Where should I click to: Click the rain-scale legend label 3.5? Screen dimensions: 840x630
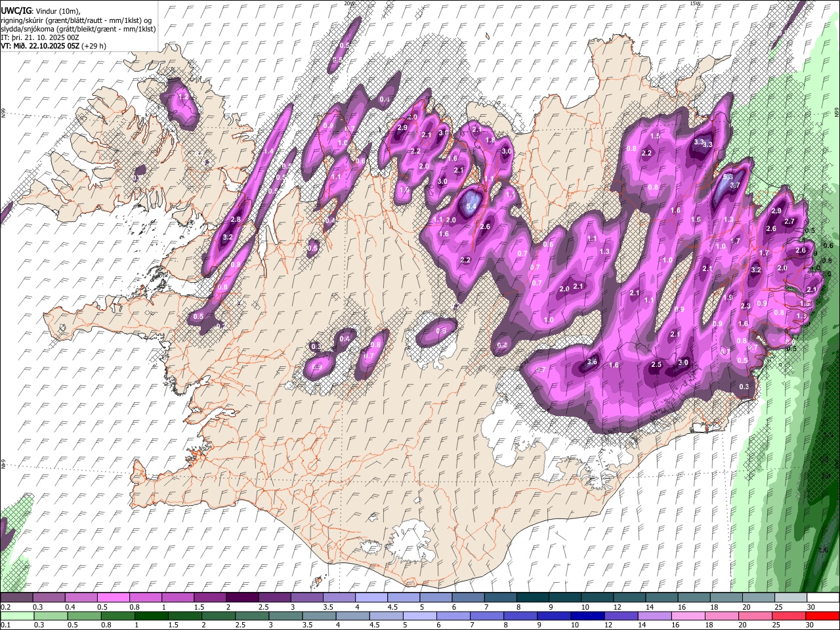[x=307, y=625]
